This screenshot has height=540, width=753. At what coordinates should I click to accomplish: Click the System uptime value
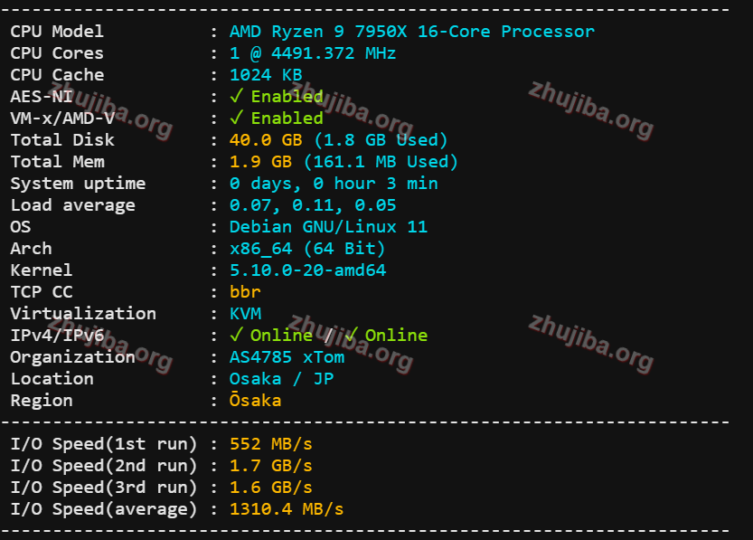click(333, 184)
